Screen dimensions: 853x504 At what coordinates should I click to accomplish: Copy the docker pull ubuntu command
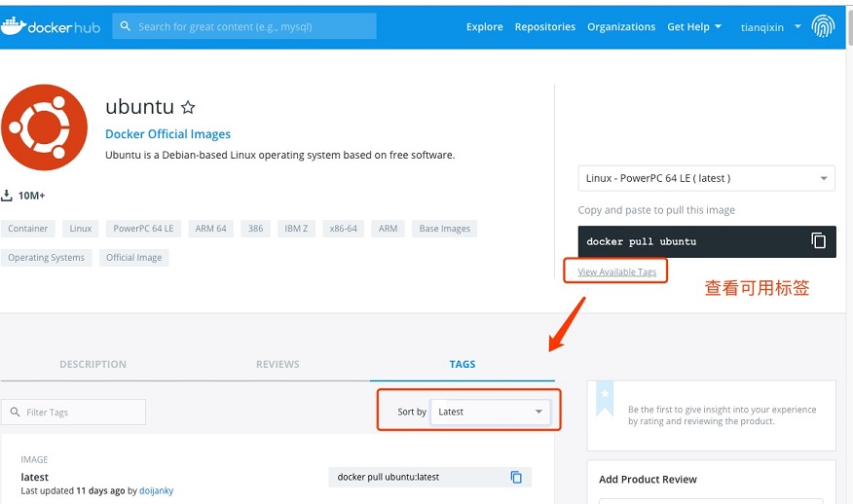coord(818,240)
